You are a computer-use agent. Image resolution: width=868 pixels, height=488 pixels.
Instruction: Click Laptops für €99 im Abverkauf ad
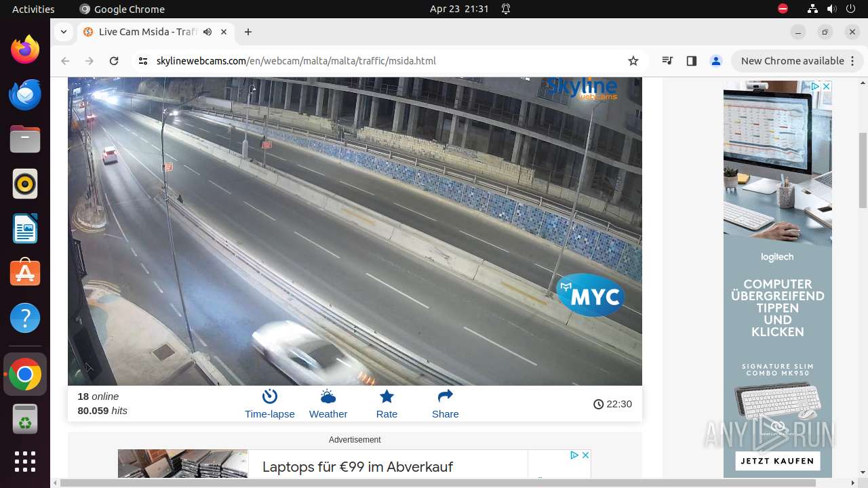tap(357, 467)
